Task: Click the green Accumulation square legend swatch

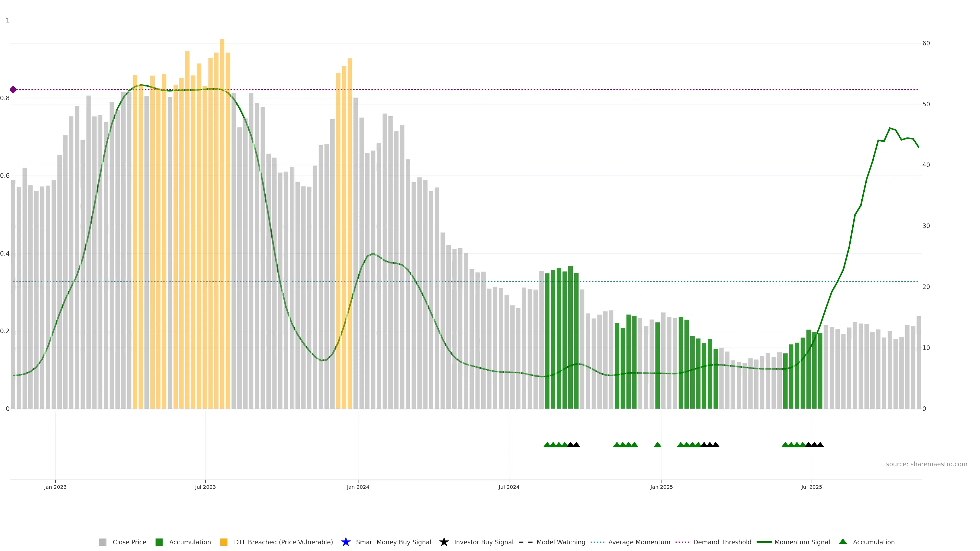Action: point(159,542)
